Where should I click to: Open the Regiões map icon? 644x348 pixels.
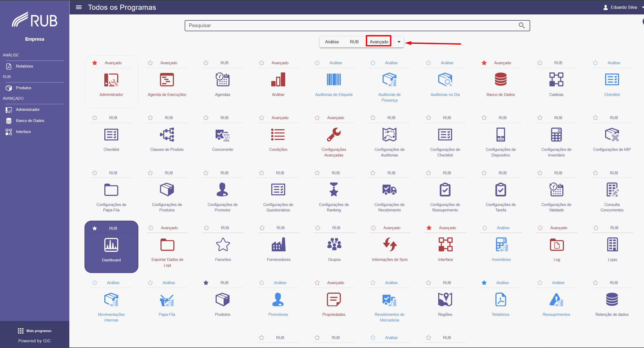coord(445,300)
